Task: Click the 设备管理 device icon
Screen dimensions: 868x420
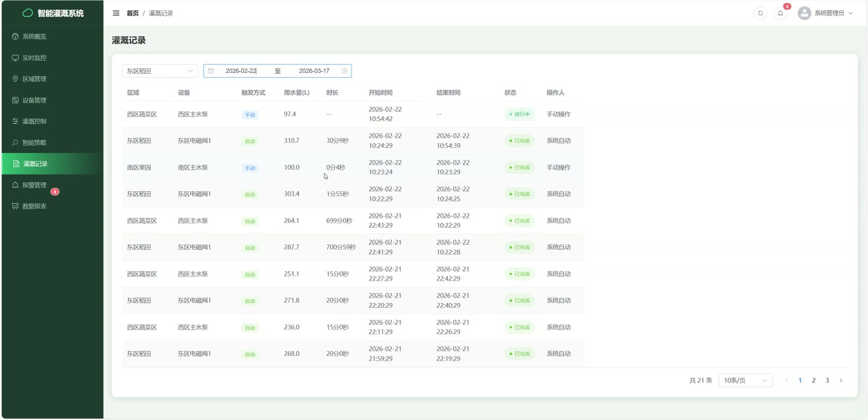Action: 16,100
